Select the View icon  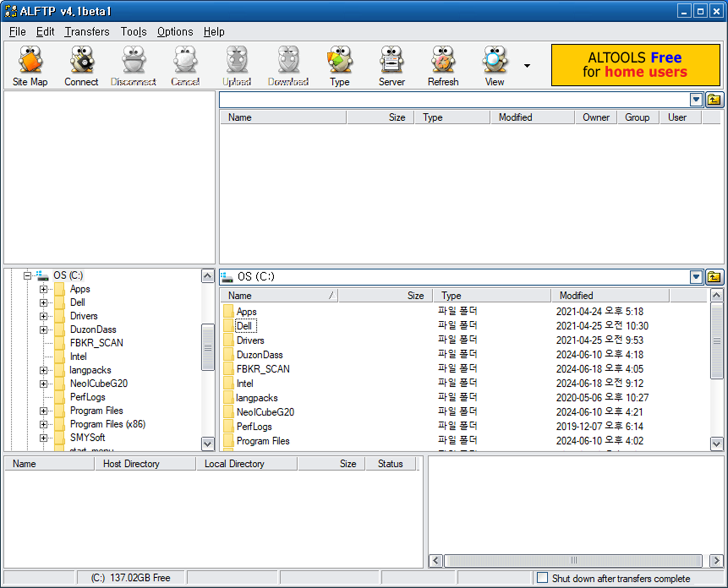click(x=493, y=64)
